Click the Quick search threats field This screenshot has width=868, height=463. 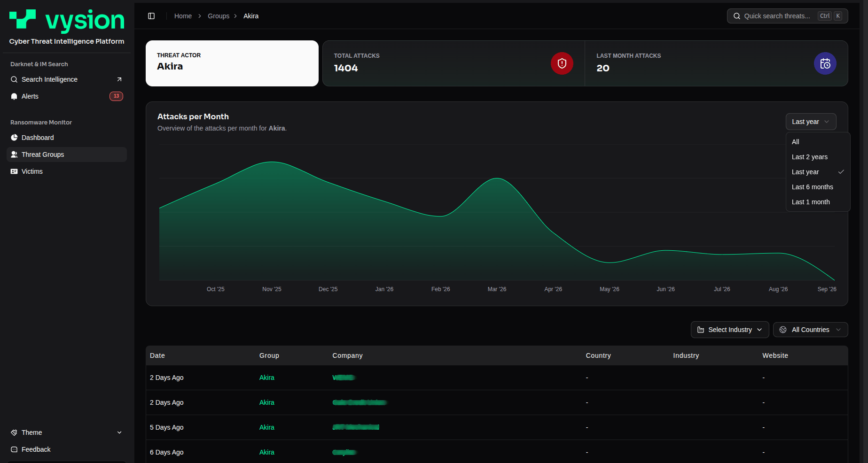tap(787, 16)
